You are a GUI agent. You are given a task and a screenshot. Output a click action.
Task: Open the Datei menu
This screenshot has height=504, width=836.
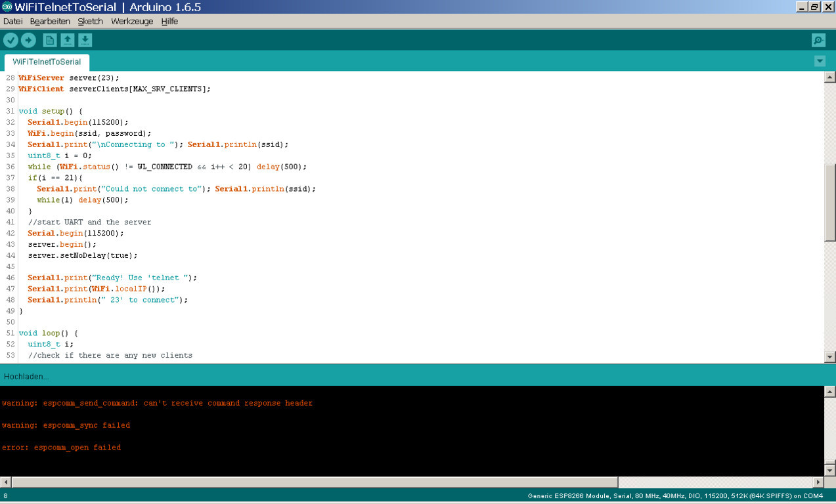[x=12, y=22]
